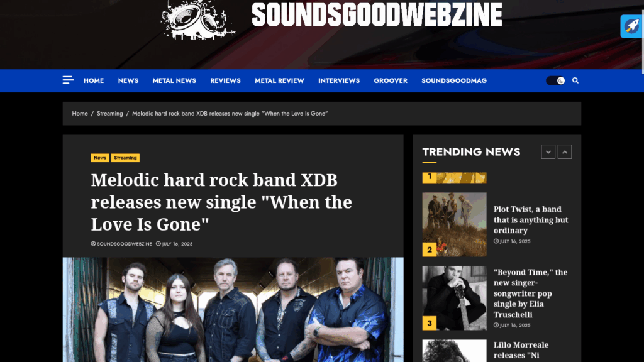Click the clock icon next to article date
The height and width of the screenshot is (362, 644).
158,244
